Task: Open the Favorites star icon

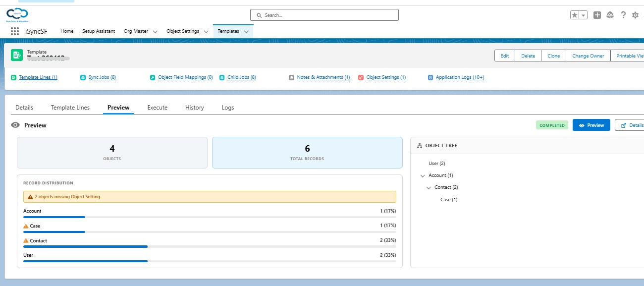Action: (575, 15)
